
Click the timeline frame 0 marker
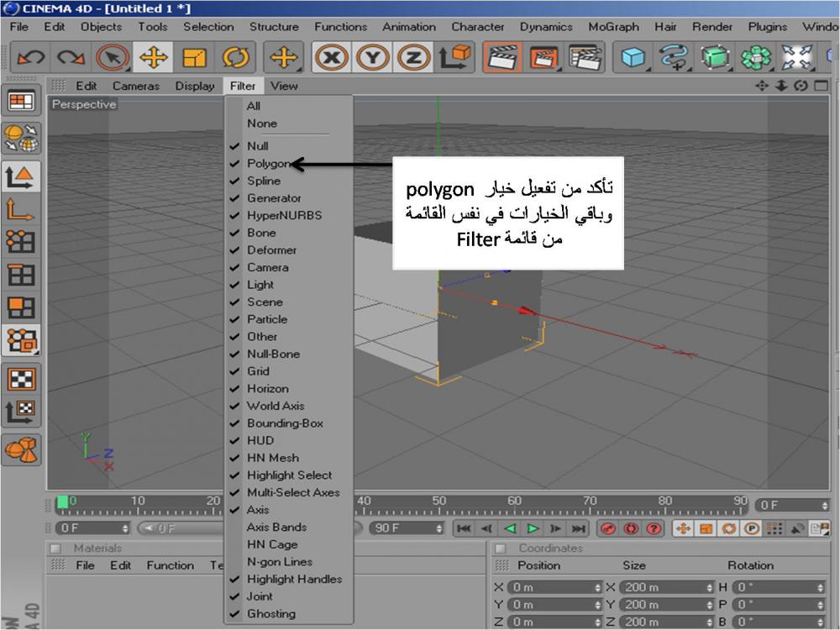pyautogui.click(x=63, y=501)
